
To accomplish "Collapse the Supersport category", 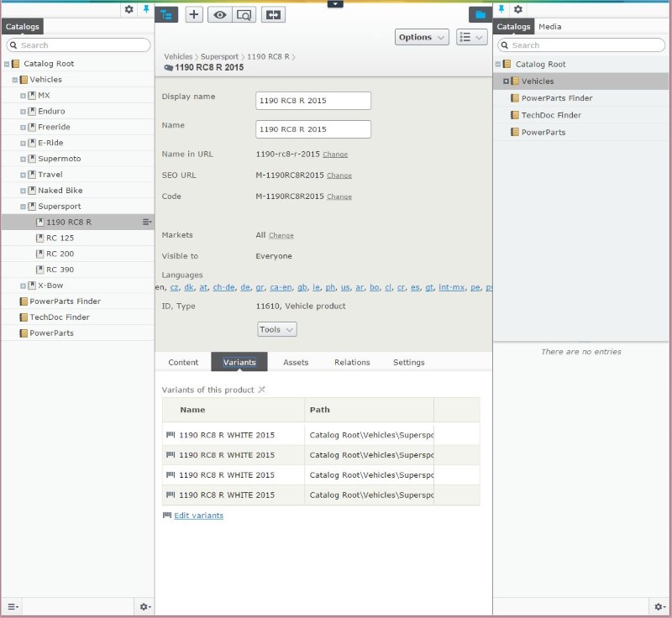I will [23, 207].
